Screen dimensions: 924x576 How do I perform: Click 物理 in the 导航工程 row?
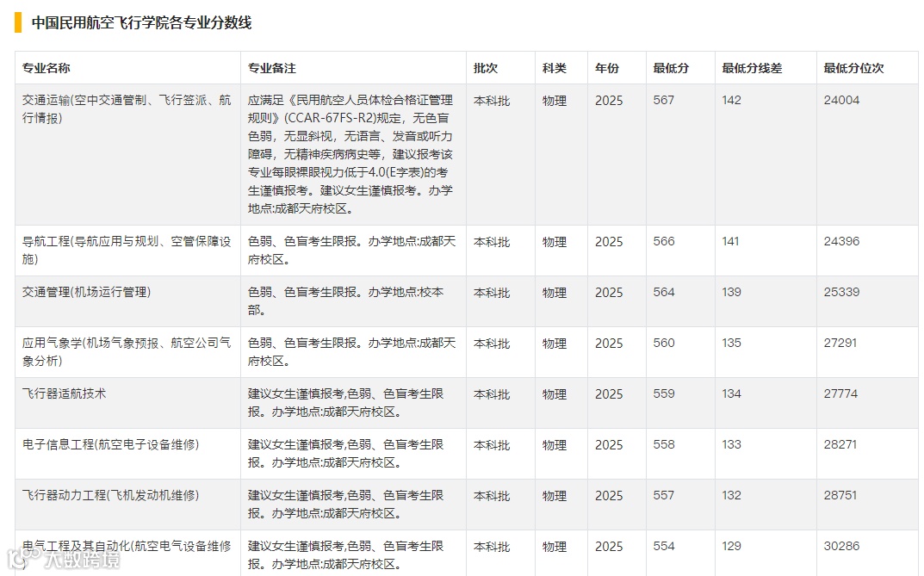[555, 242]
